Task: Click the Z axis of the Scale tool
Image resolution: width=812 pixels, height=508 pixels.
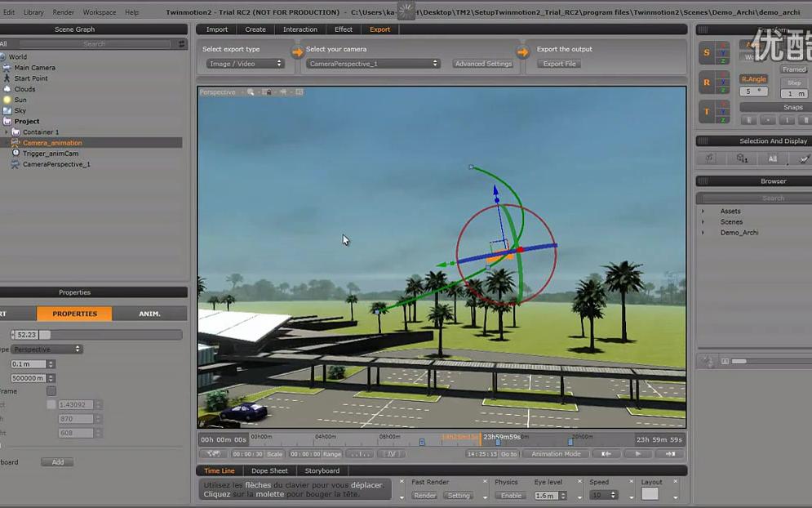Action: point(723,60)
